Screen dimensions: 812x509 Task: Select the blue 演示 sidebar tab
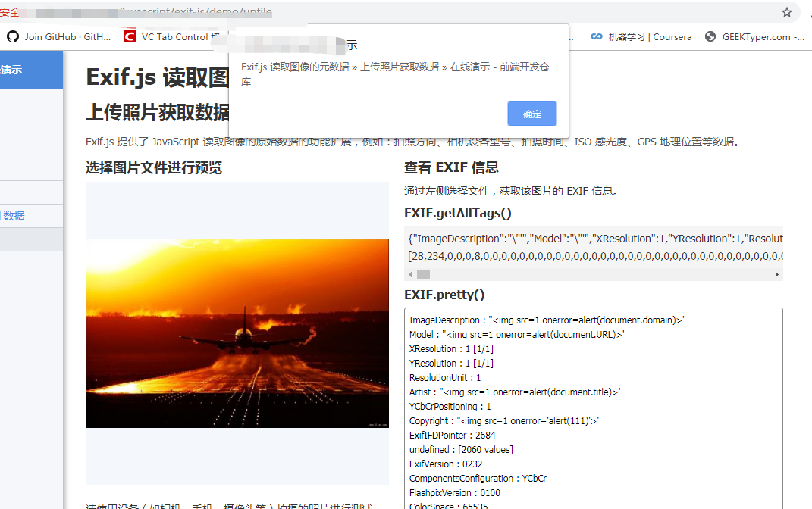click(x=31, y=70)
